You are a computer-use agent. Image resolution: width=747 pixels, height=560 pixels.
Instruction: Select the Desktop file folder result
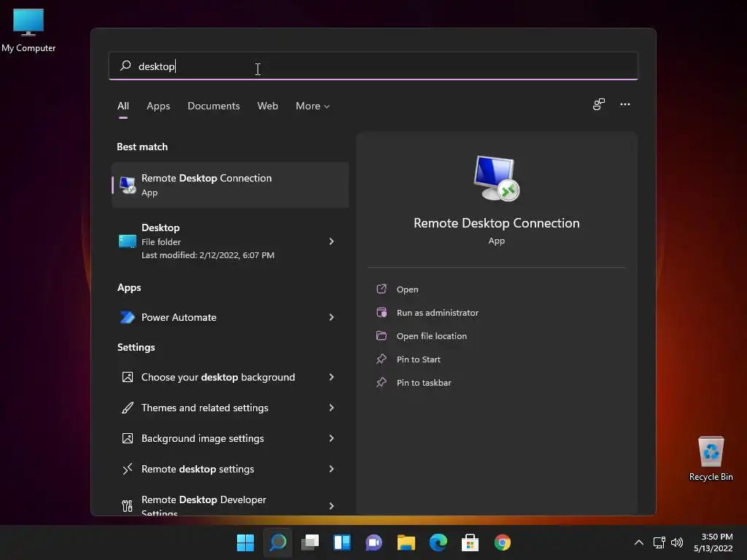point(230,241)
